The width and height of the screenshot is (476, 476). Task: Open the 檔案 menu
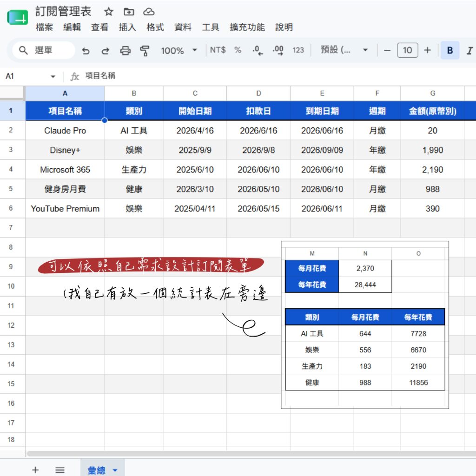point(44,27)
